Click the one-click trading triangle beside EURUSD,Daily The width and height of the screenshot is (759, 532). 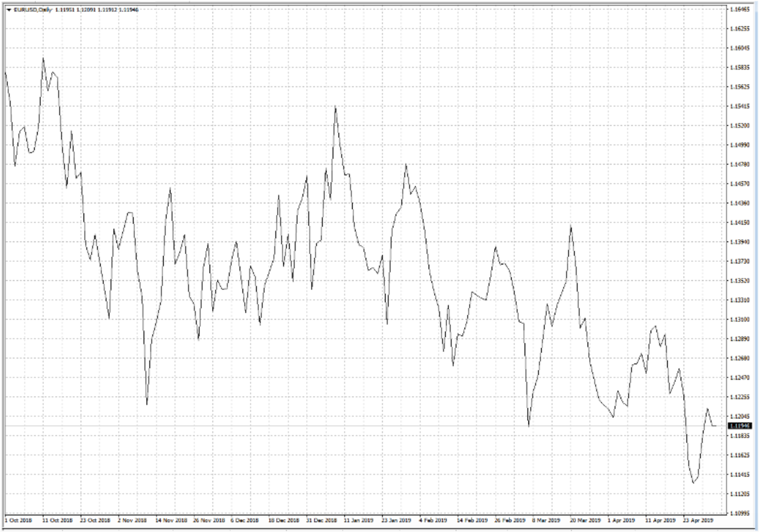[9, 10]
